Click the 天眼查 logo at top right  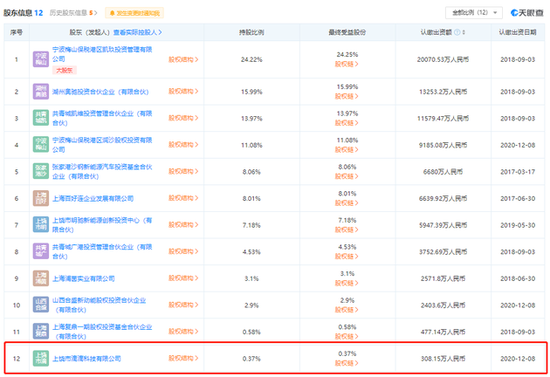[527, 13]
